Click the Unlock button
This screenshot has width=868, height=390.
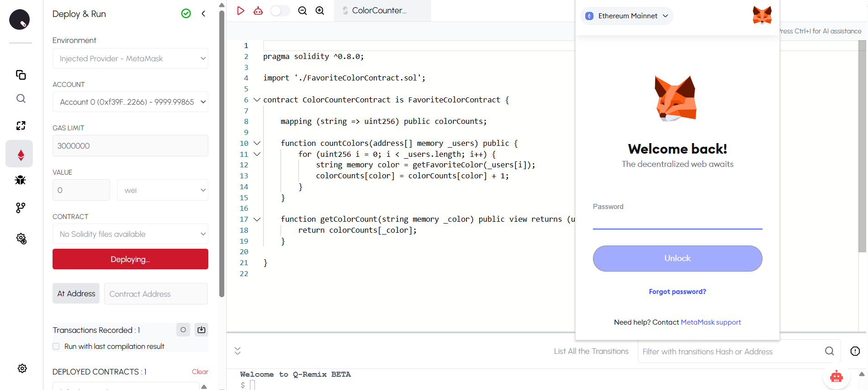(x=677, y=258)
